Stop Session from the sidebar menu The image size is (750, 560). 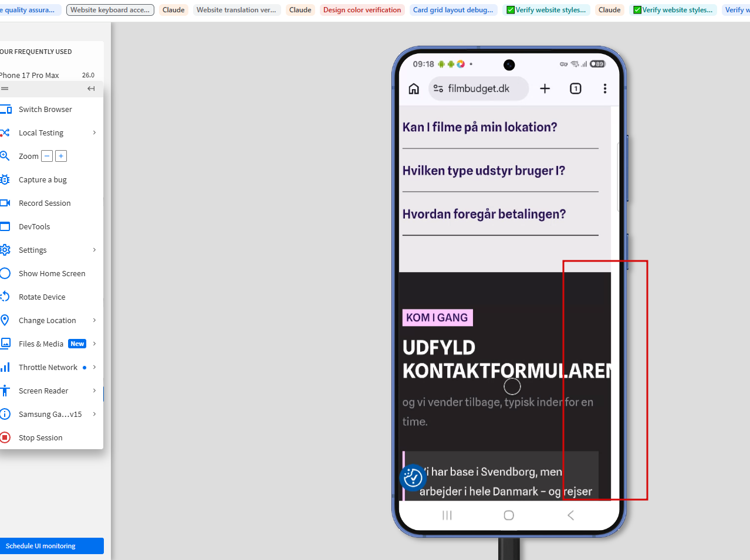click(40, 437)
